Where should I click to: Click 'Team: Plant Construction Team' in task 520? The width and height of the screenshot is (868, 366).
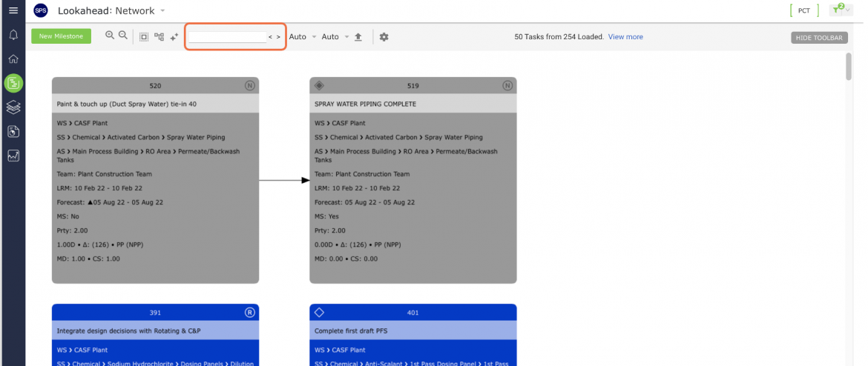pyautogui.click(x=104, y=174)
